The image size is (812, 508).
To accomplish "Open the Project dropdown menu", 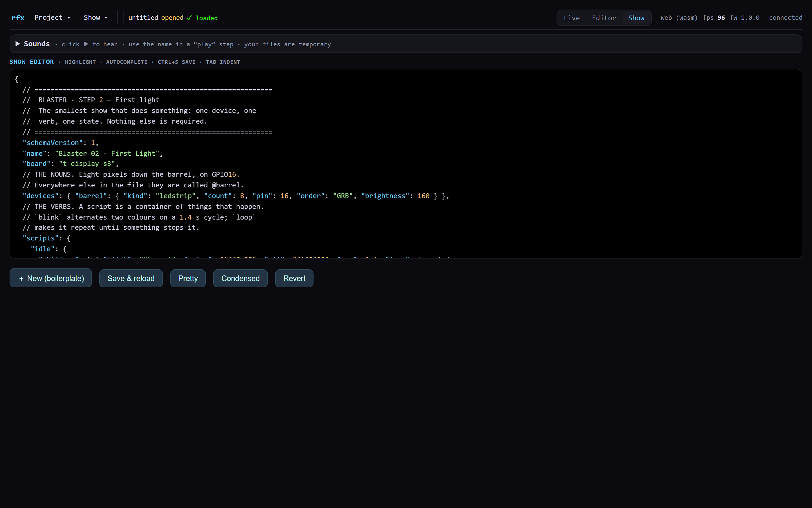I will point(52,17).
